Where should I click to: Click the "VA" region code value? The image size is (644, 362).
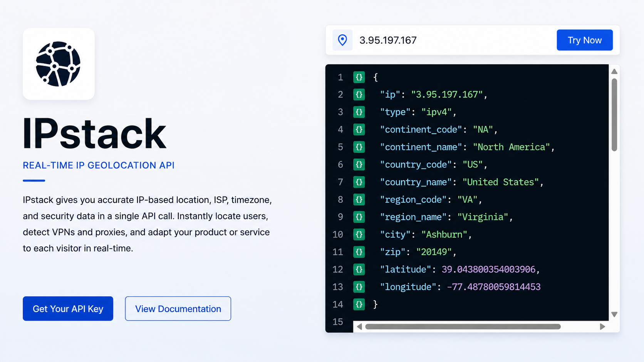pos(468,199)
